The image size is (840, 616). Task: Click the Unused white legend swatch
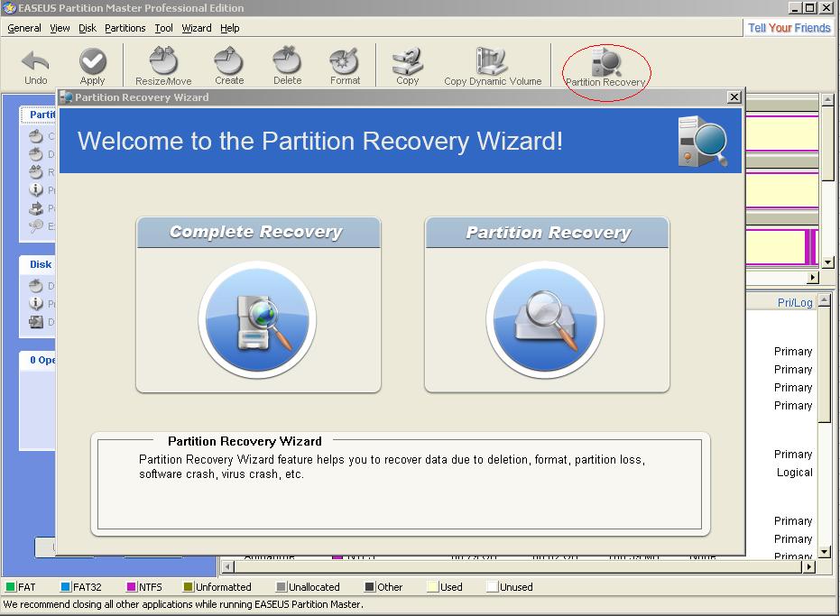[x=492, y=586]
